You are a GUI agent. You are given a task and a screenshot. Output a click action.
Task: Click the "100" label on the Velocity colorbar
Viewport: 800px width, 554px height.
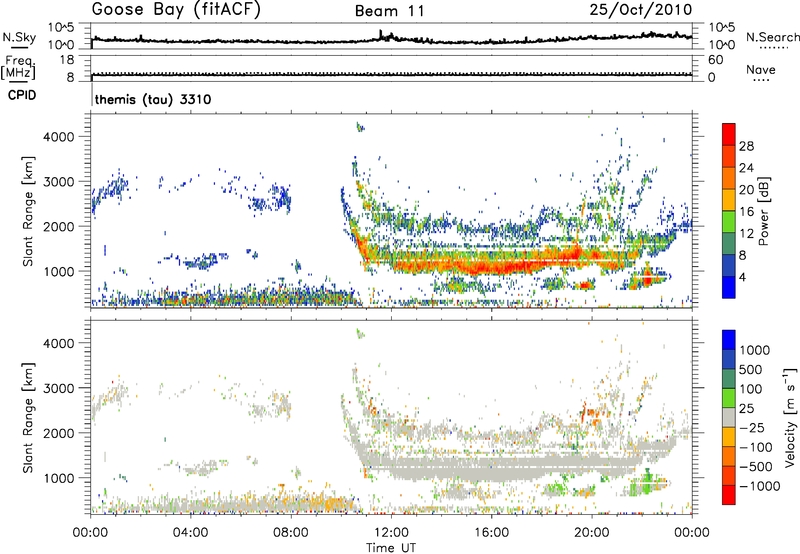750,389
